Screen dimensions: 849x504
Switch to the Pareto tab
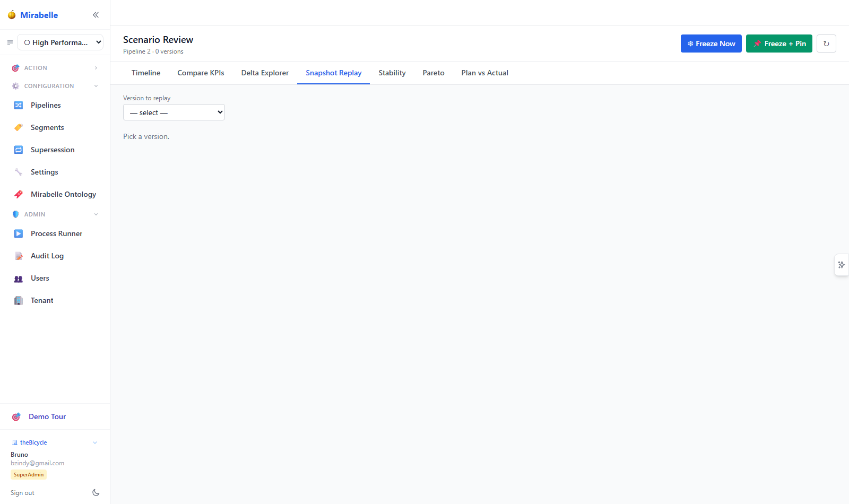434,73
